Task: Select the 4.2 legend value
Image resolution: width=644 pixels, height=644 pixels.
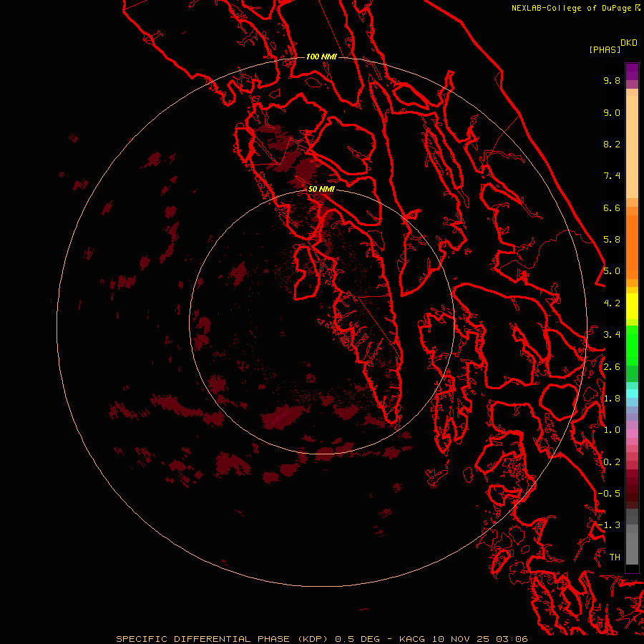Action: tap(612, 303)
